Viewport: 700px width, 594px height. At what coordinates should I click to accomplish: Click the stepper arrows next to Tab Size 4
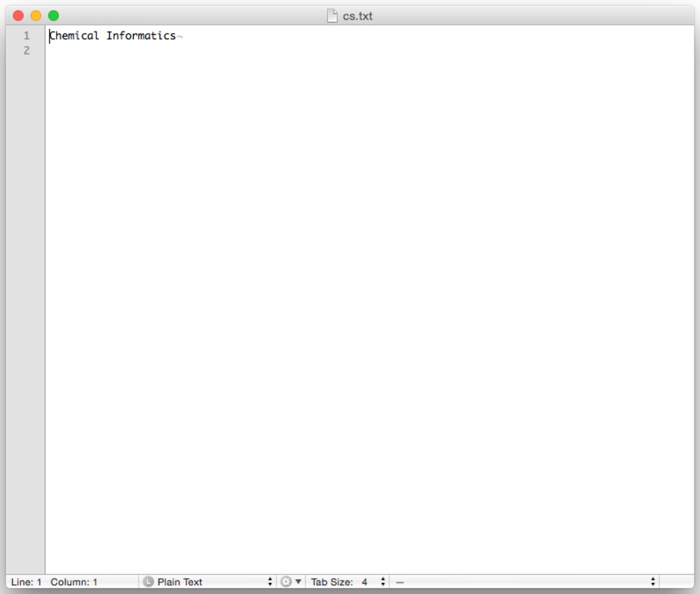tap(383, 582)
